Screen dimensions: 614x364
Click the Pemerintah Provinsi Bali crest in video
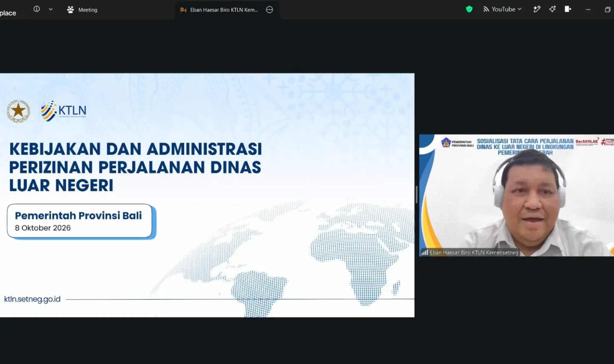pos(446,142)
